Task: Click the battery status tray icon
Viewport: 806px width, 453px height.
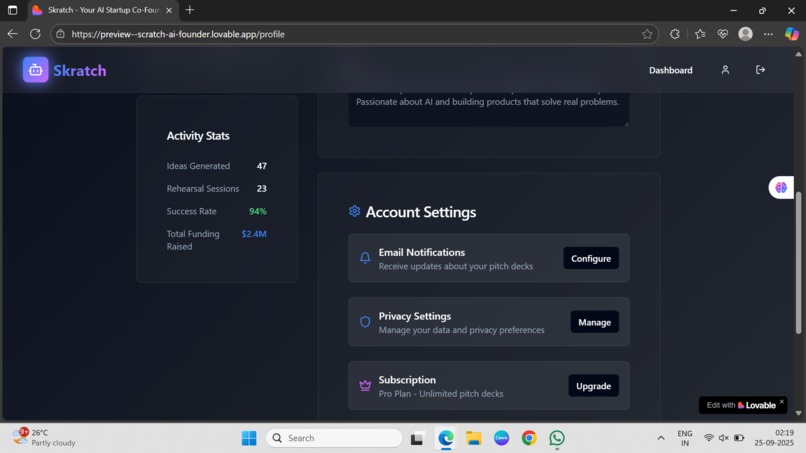Action: click(739, 438)
